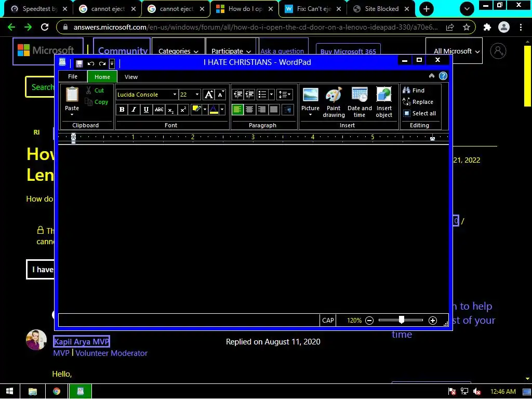The width and height of the screenshot is (532, 399).
Task: Toggle strikethrough formatting
Action: [159, 110]
